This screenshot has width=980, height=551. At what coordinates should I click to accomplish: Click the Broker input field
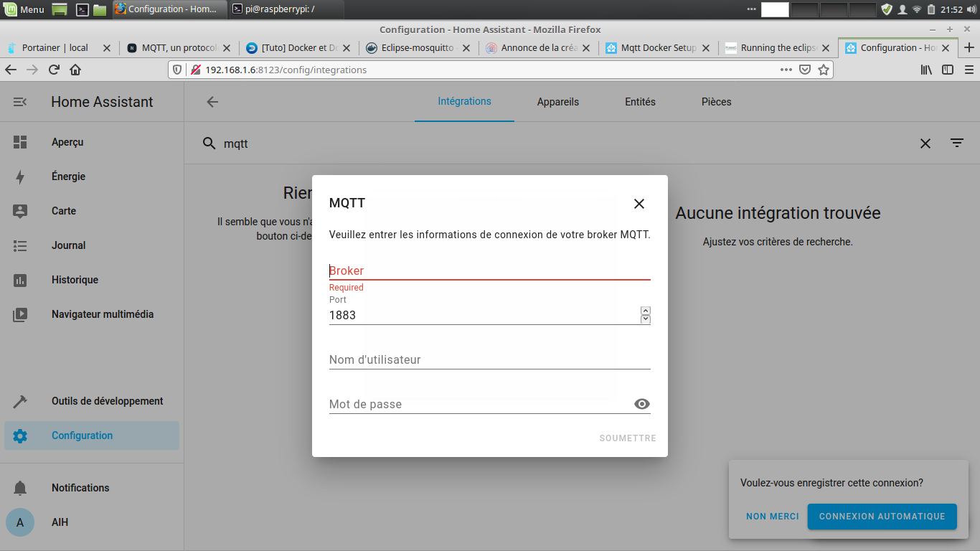pos(489,270)
